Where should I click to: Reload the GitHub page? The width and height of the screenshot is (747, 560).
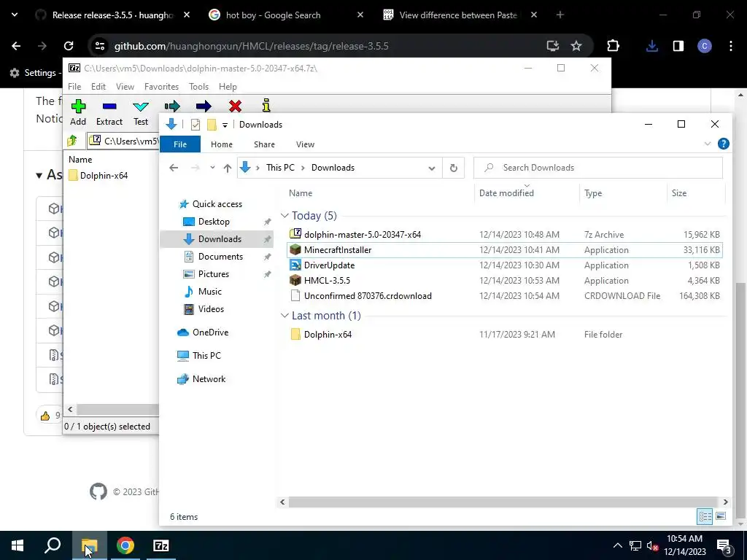(x=69, y=46)
